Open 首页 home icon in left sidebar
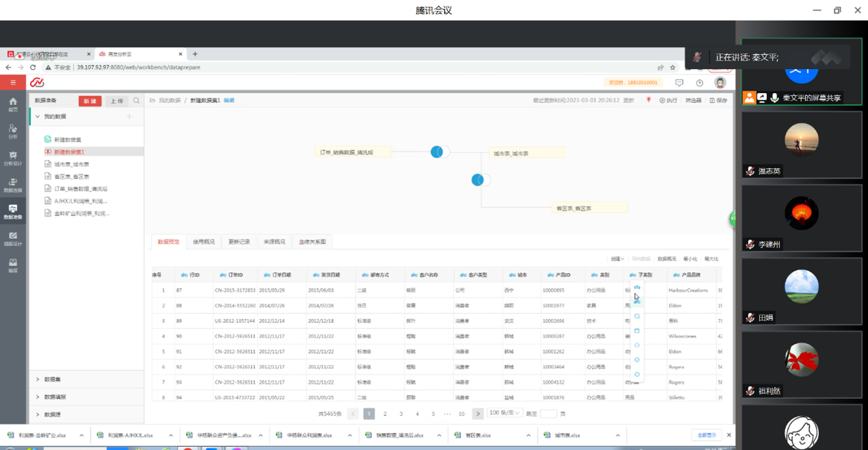The height and width of the screenshot is (450, 868). [13, 104]
